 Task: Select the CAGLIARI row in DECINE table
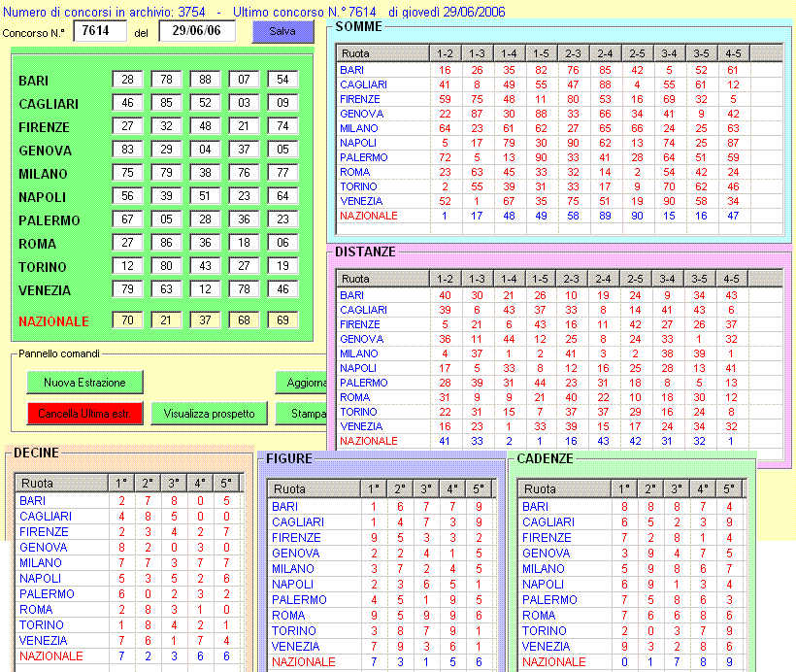coord(130,517)
